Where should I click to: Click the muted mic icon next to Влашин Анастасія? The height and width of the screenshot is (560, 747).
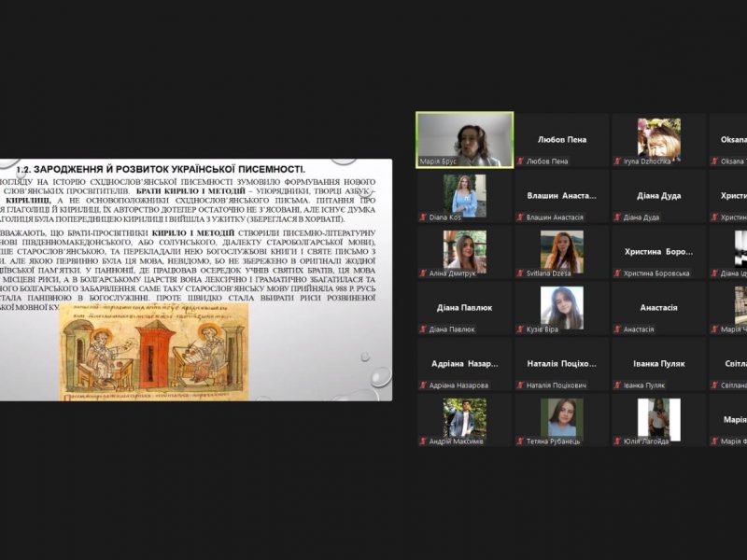click(520, 217)
